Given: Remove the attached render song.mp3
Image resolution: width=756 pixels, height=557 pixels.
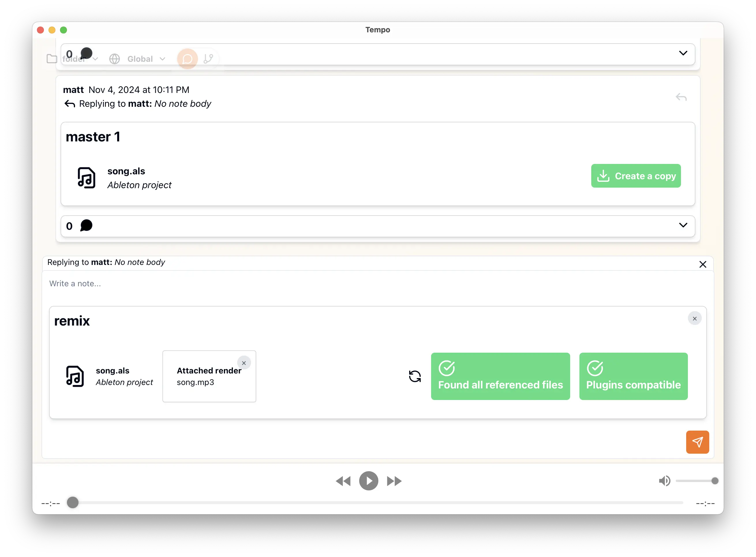Looking at the screenshot, I should tap(244, 363).
